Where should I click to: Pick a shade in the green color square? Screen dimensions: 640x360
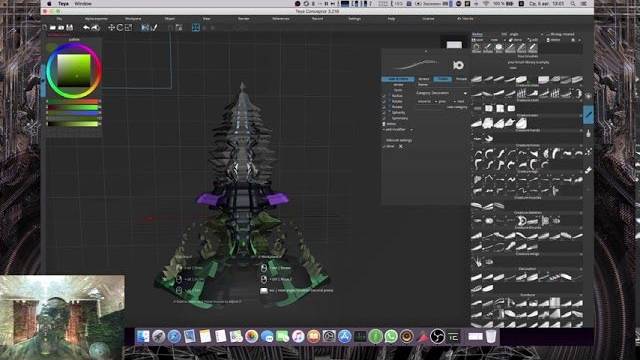[73, 70]
